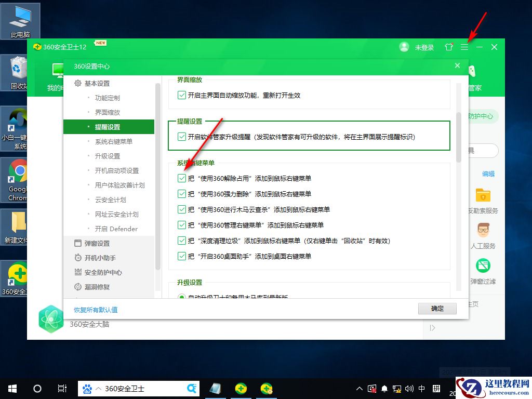Screen dimensions: 532x399
Task: Click the search icon in taskbar search box
Action: tap(192, 389)
